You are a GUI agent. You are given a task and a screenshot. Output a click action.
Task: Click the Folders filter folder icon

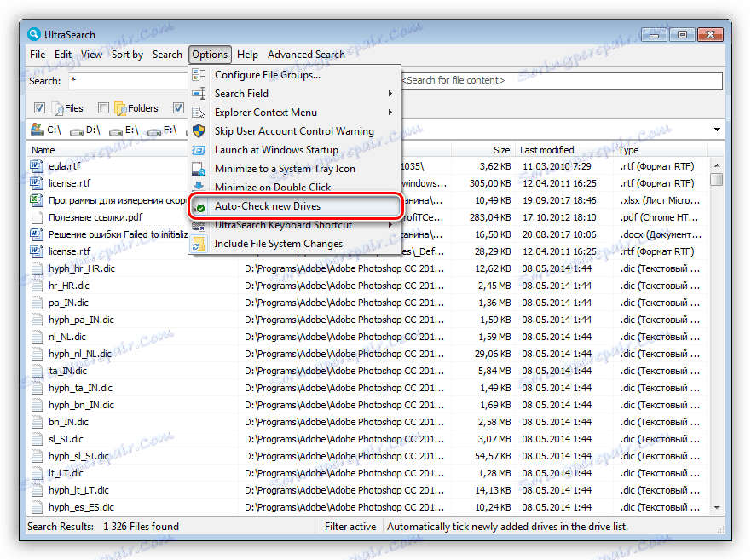(121, 109)
